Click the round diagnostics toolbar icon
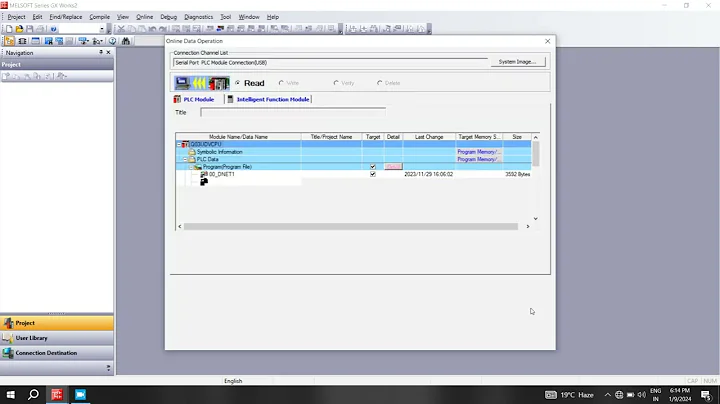 [x=112, y=41]
